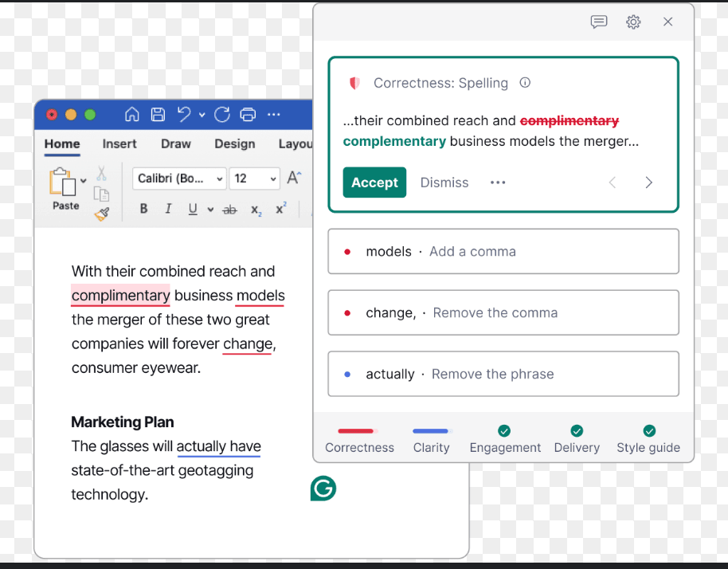728x569 pixels.
Task: Switch to the Insert ribbon tab
Action: click(x=119, y=144)
